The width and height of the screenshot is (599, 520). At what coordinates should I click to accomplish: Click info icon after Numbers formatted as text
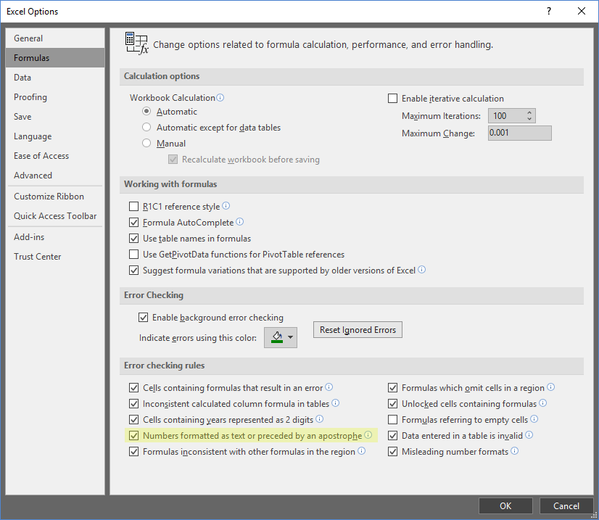(368, 435)
